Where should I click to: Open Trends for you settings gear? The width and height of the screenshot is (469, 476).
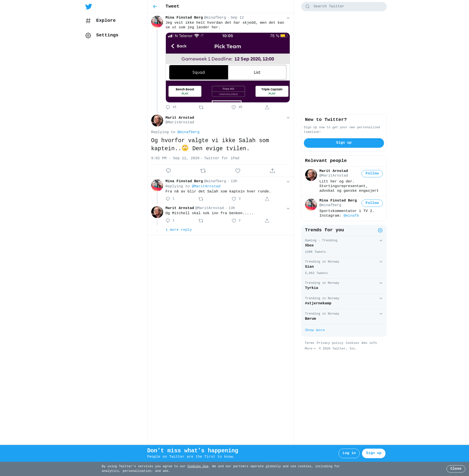pyautogui.click(x=380, y=230)
